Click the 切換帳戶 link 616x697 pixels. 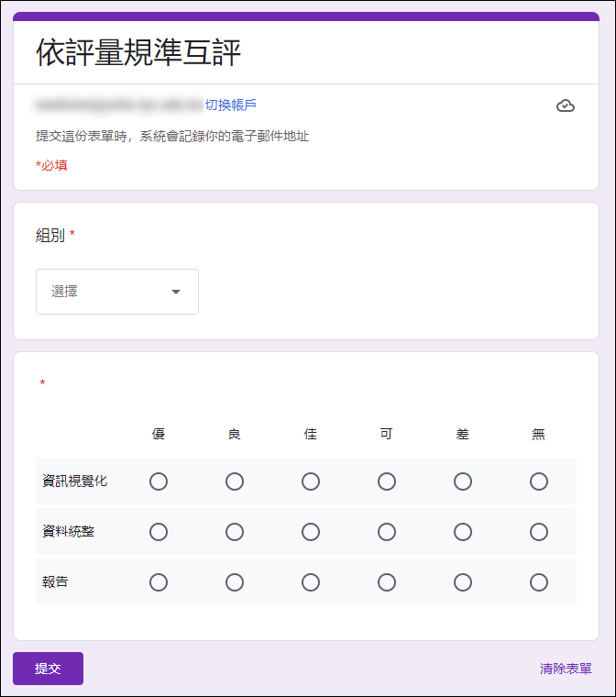click(x=231, y=105)
